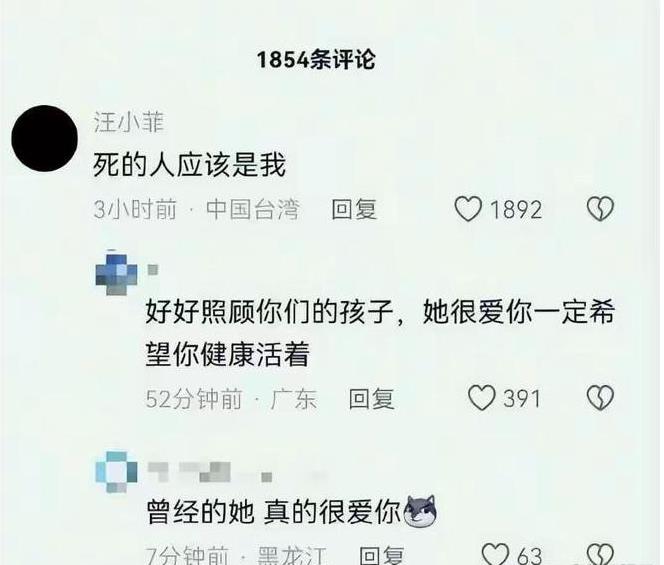The image size is (664, 565).
Task: Select the comment text 死的人应该是我
Action: click(x=189, y=165)
